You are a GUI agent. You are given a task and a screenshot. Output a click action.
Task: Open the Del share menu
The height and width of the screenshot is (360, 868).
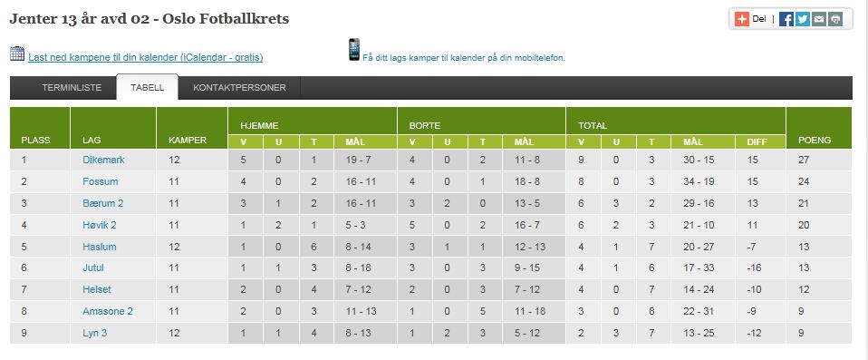point(759,19)
